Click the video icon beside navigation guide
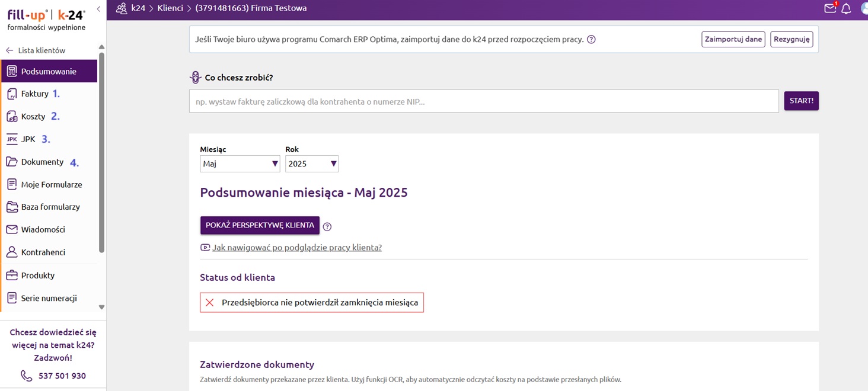This screenshot has width=868, height=391. pos(205,248)
